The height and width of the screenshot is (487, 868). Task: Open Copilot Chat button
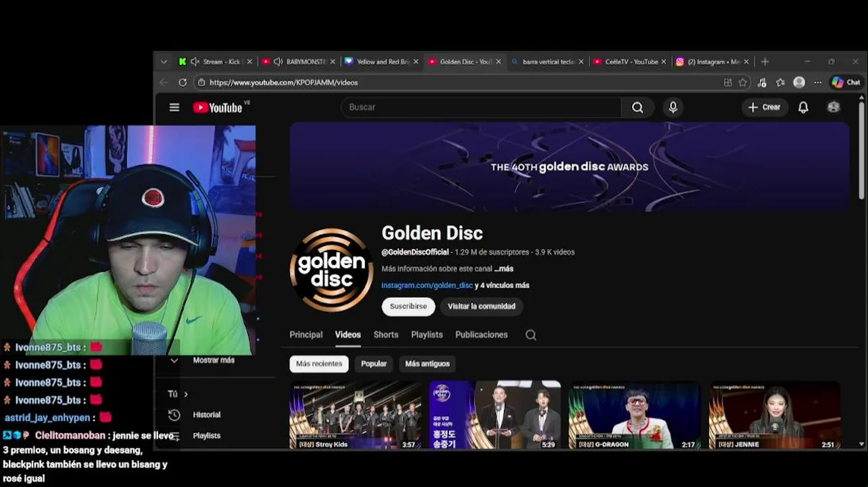(846, 83)
